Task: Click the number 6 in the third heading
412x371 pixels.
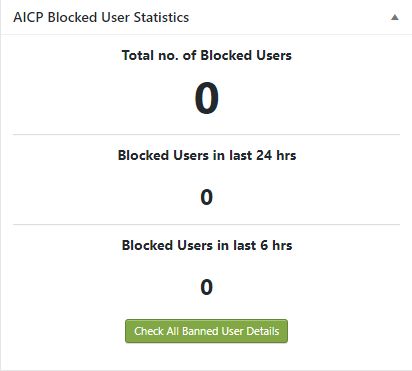Action: (264, 245)
